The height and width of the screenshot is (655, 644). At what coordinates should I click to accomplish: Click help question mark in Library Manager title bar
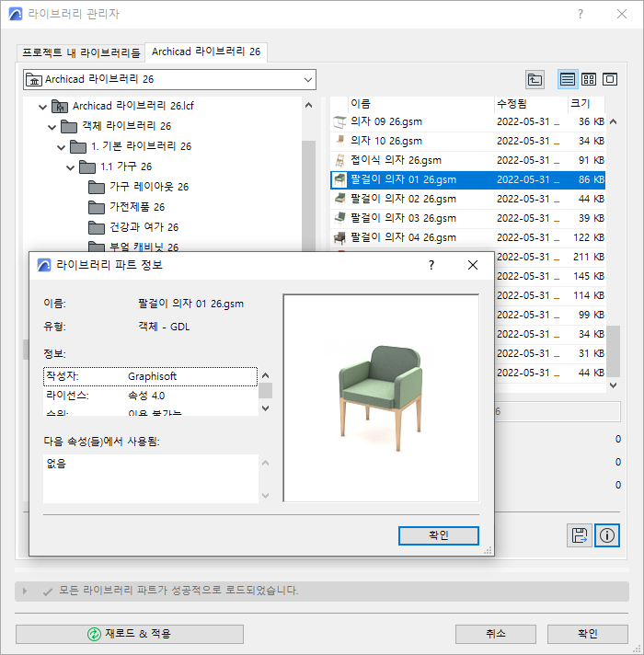point(581,14)
